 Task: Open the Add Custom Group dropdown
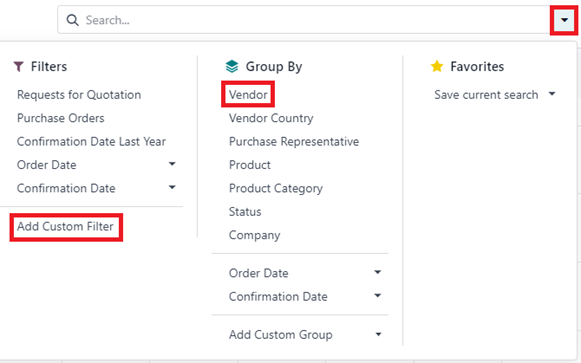click(378, 334)
